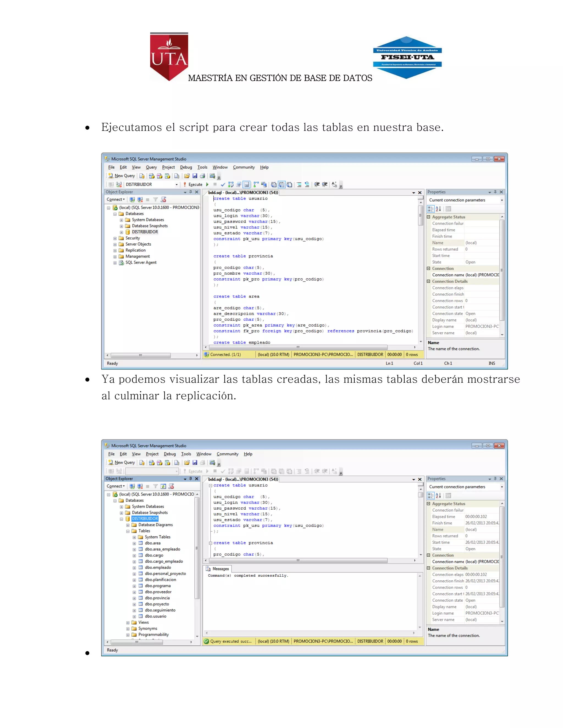Open the Tools menu in the upper SSMS window
The width and height of the screenshot is (563, 728).
point(202,167)
